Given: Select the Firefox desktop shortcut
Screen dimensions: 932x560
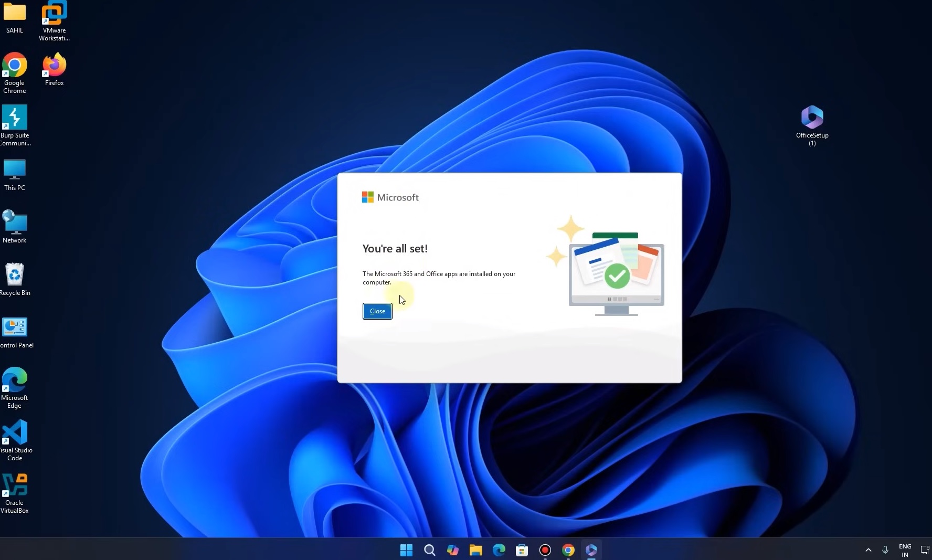Looking at the screenshot, I should click(54, 69).
